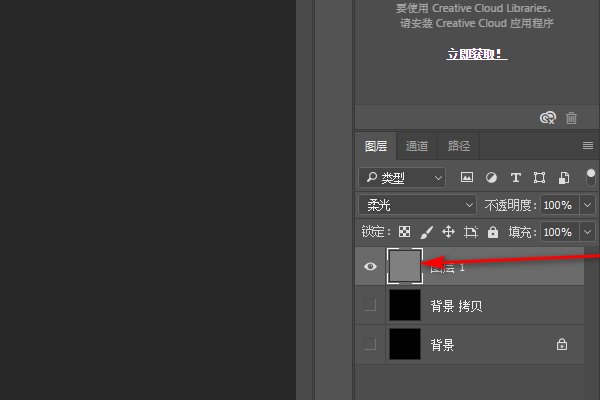Click the 填充 label
Viewport: 600px width, 400px height.
pos(522,232)
